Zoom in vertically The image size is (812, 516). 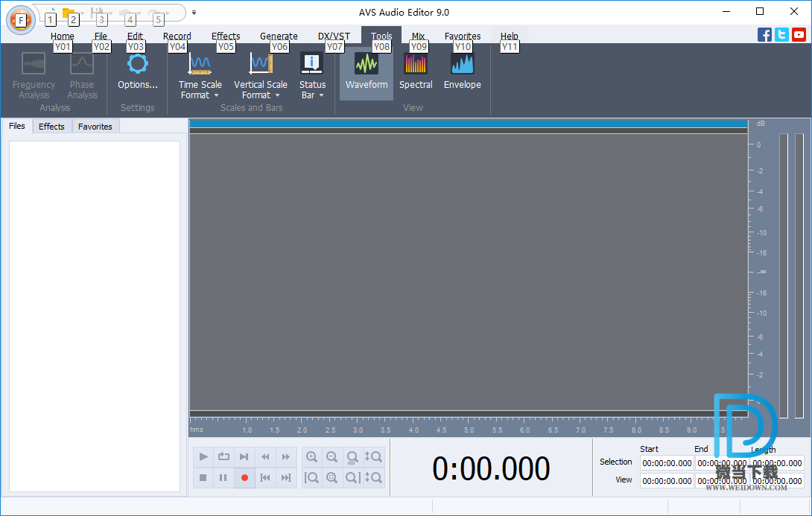click(373, 456)
